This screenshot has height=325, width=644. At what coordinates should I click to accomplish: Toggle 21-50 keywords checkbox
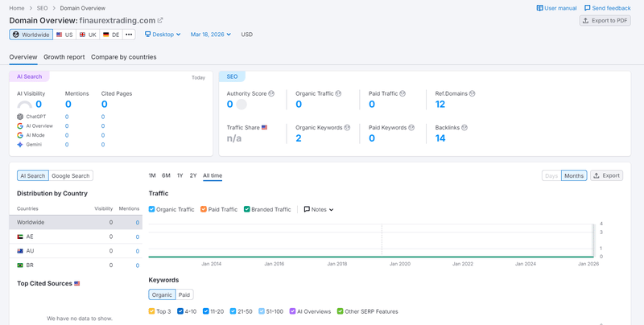[233, 311]
